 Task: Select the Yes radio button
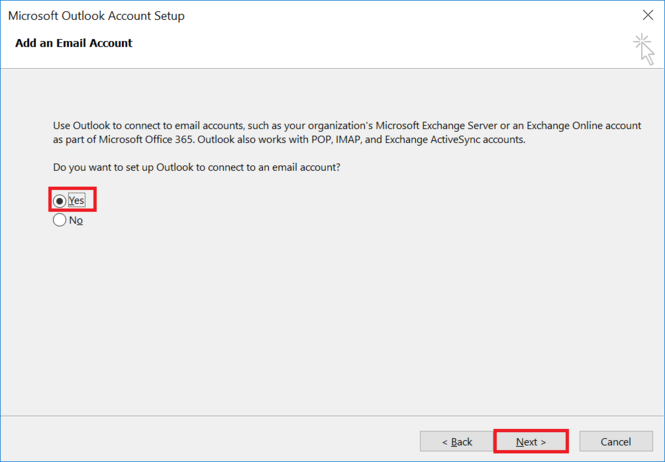click(x=60, y=200)
